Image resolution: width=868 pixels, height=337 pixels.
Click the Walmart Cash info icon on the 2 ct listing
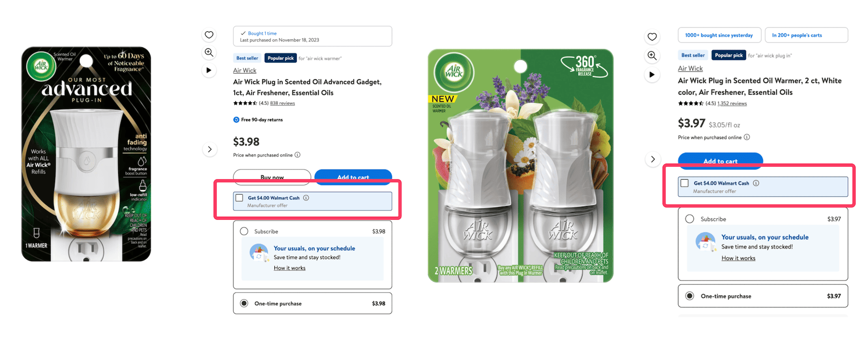tap(756, 183)
